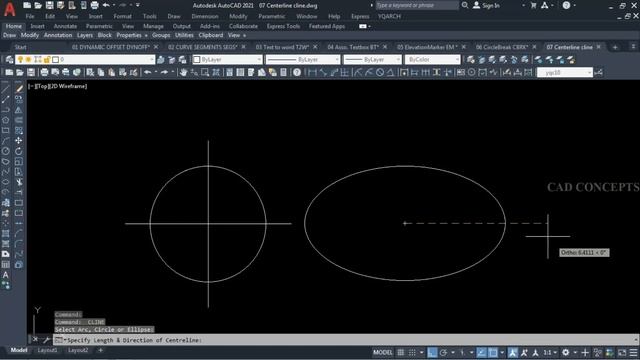Click the command line input field

[345, 340]
